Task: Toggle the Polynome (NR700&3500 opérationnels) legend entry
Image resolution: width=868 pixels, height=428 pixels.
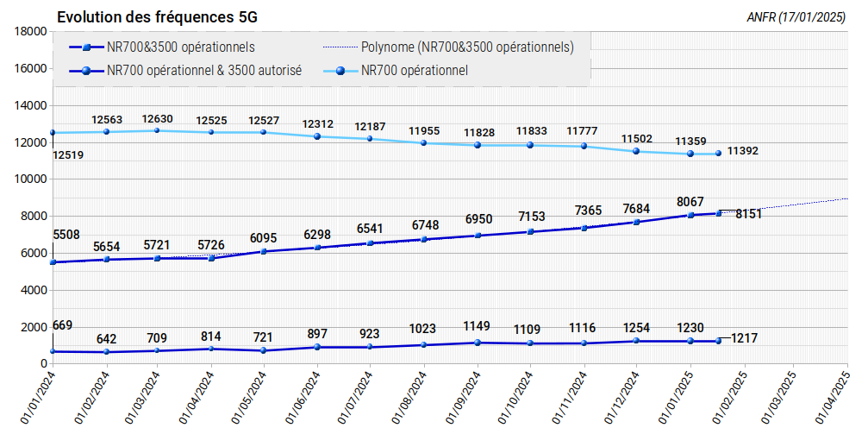Action: [467, 47]
